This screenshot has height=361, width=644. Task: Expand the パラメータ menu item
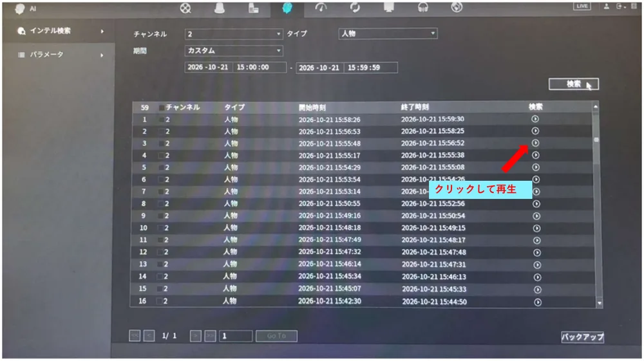[x=59, y=55]
